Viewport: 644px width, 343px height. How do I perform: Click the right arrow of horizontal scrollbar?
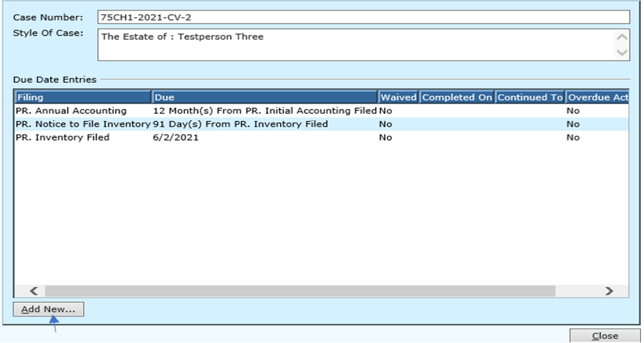609,291
